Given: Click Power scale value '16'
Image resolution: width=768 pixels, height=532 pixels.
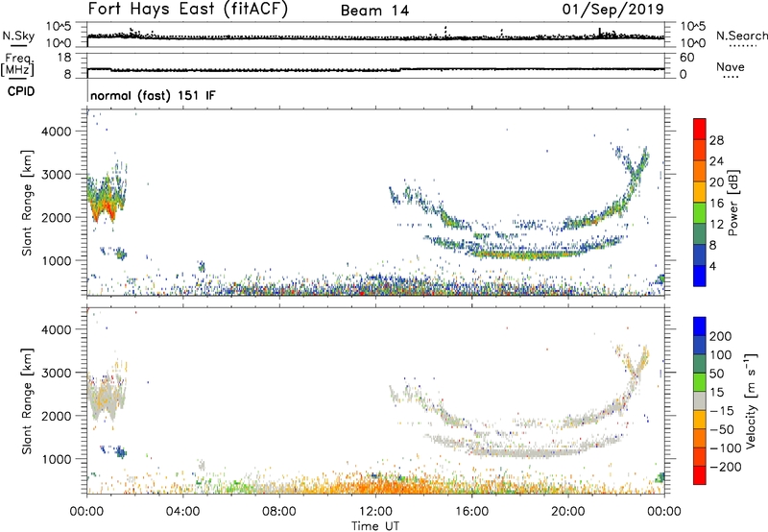Looking at the screenshot, I should tap(716, 204).
